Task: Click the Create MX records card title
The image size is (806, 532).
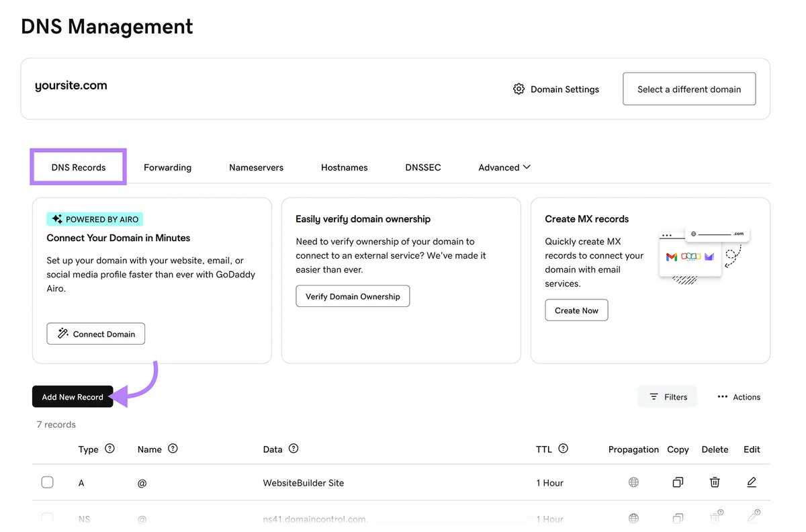Action: [x=587, y=219]
